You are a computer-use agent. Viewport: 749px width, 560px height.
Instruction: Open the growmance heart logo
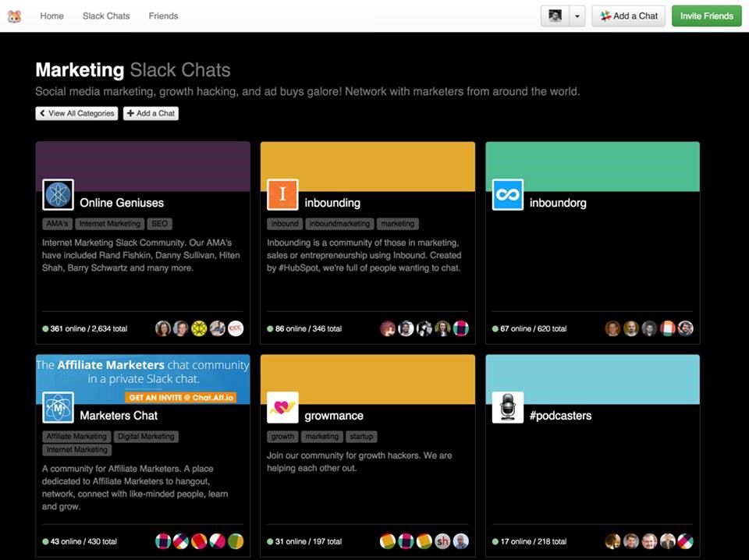click(x=282, y=408)
